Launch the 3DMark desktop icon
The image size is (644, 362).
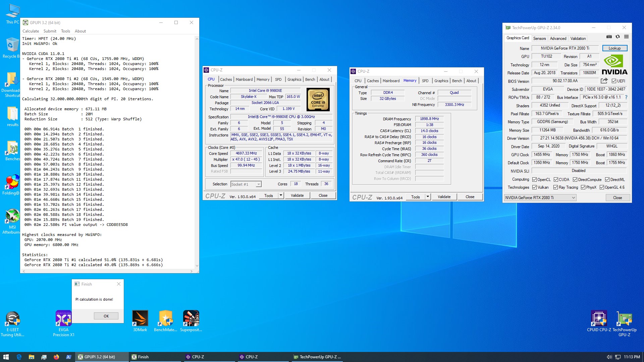pos(140,321)
